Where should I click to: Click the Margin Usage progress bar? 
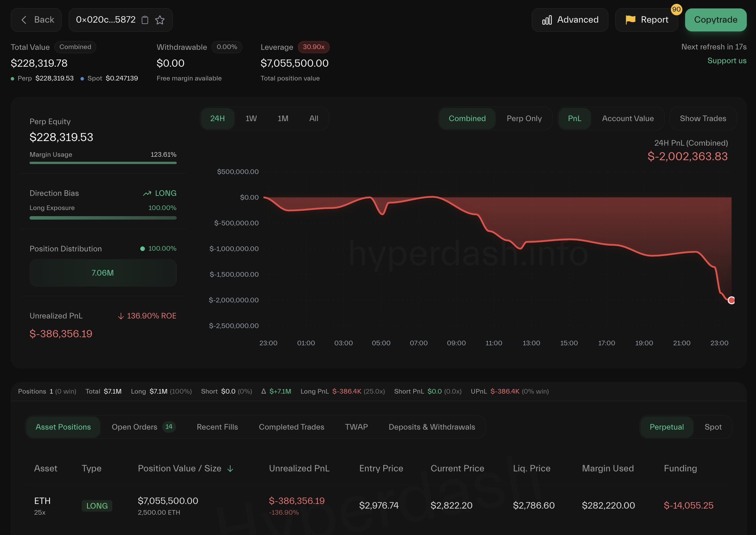point(103,163)
